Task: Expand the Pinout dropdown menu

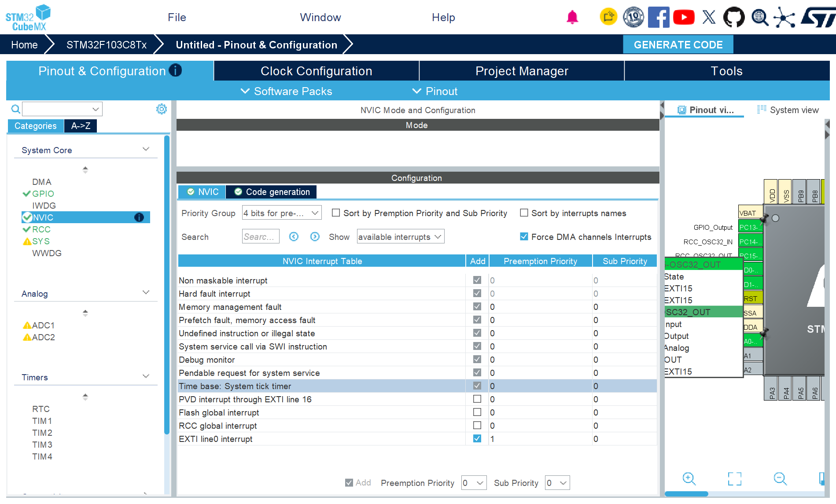Action: click(435, 91)
